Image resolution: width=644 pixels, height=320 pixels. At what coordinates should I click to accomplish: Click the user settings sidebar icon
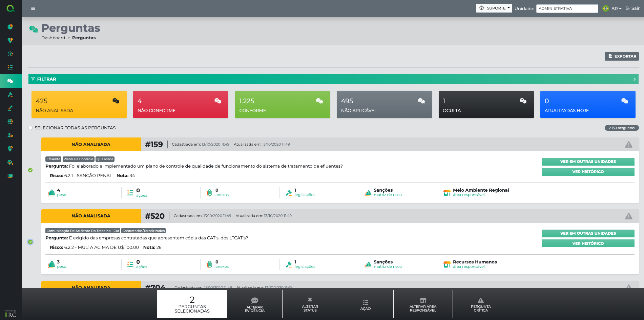(x=10, y=135)
